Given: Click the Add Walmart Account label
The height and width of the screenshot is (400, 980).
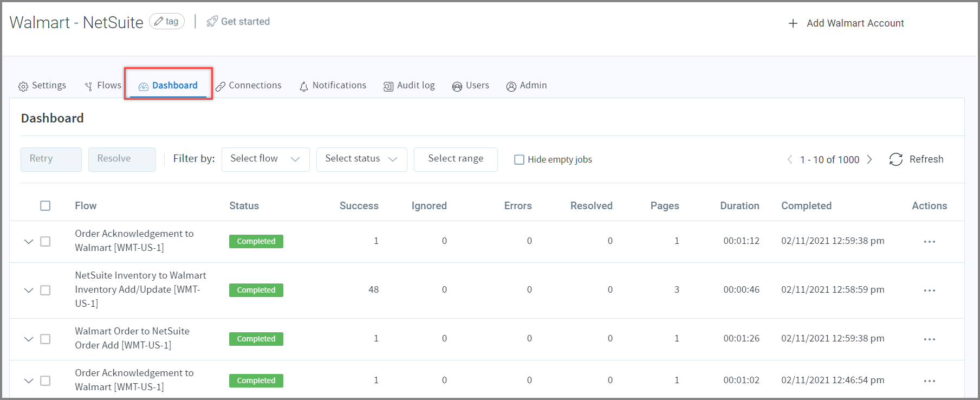Looking at the screenshot, I should [x=855, y=23].
